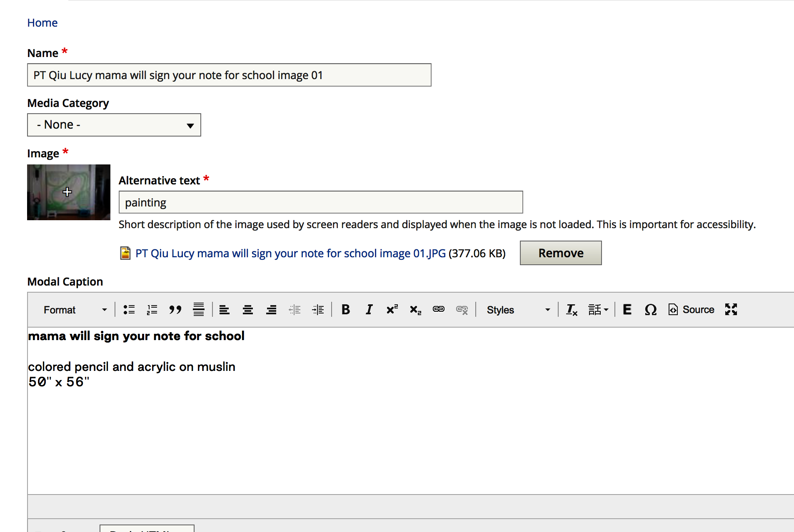This screenshot has width=794, height=532.
Task: Expand the Styles dropdown
Action: (519, 310)
